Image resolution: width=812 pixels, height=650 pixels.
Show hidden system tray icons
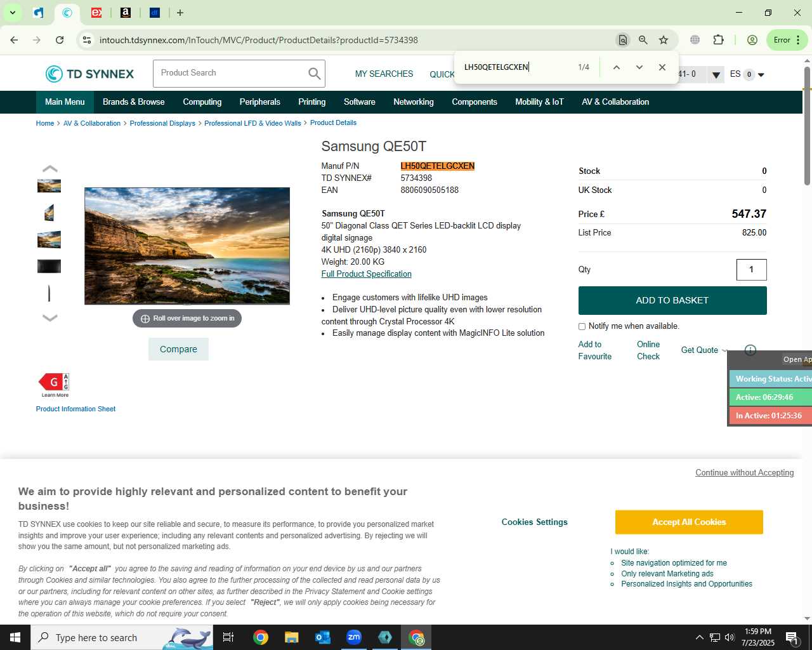tap(699, 637)
